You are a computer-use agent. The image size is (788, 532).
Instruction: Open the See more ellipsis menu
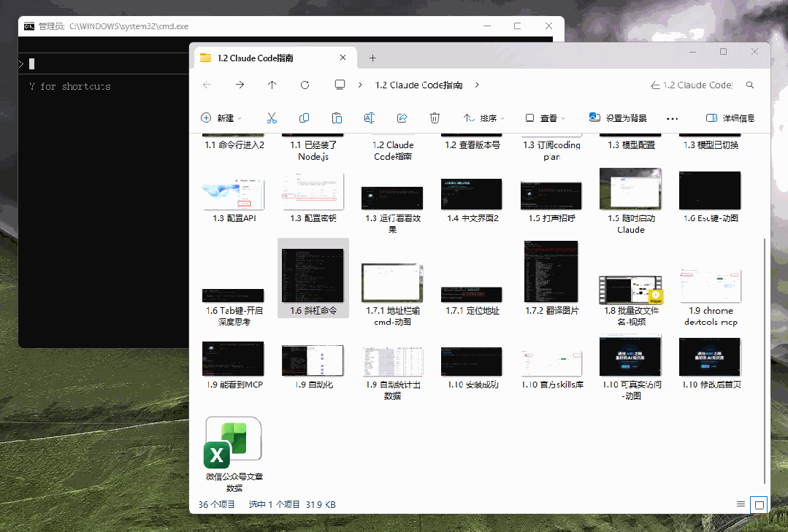click(672, 118)
